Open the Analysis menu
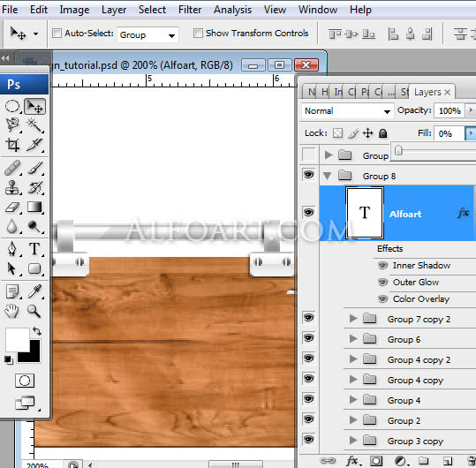 (232, 10)
